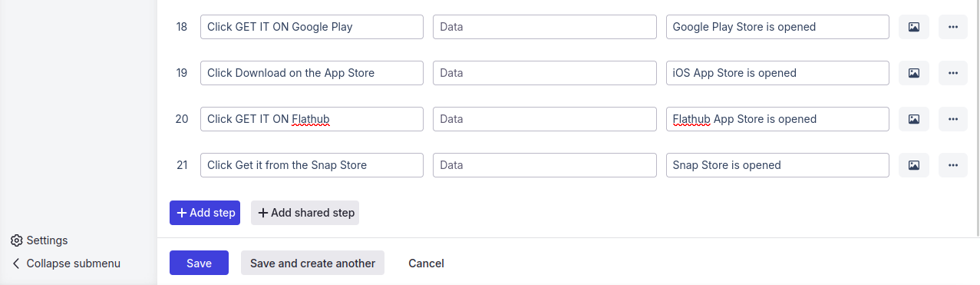Cancel editing the test case
The image size is (980, 285).
(x=426, y=263)
